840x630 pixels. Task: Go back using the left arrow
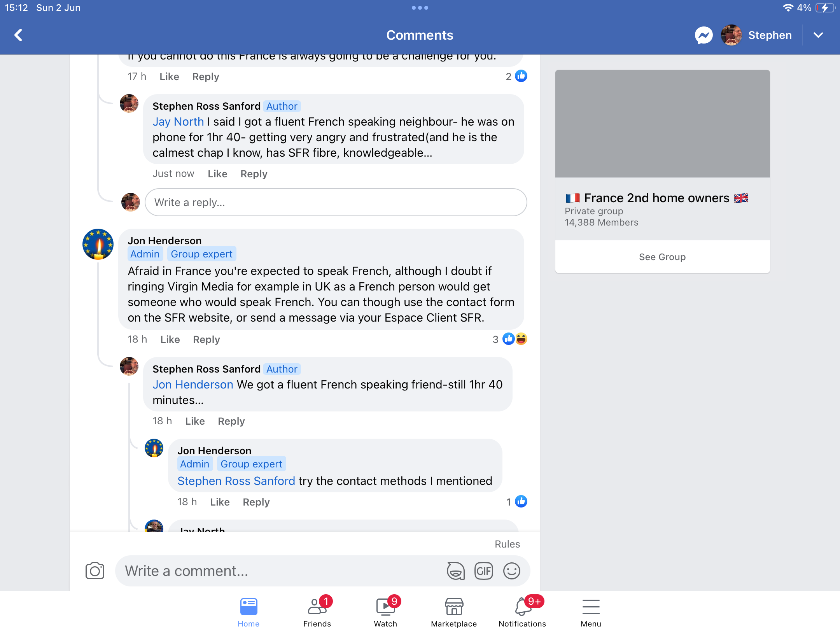(18, 35)
